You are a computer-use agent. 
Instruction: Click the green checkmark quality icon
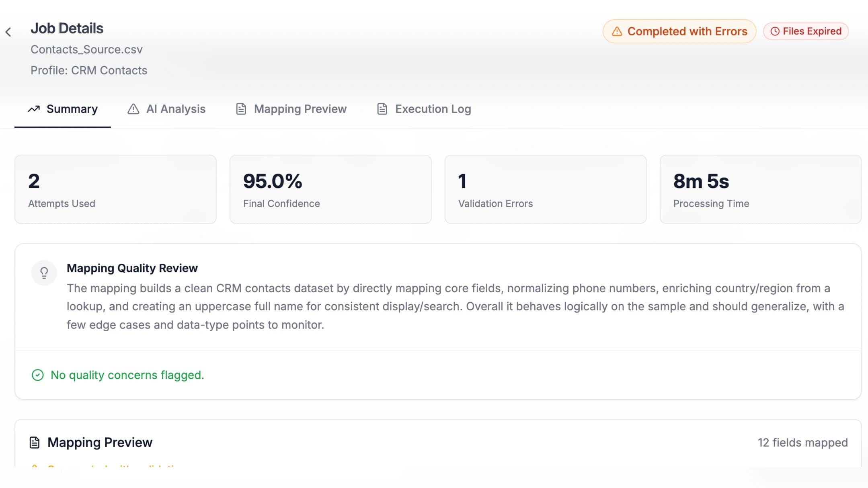click(37, 375)
